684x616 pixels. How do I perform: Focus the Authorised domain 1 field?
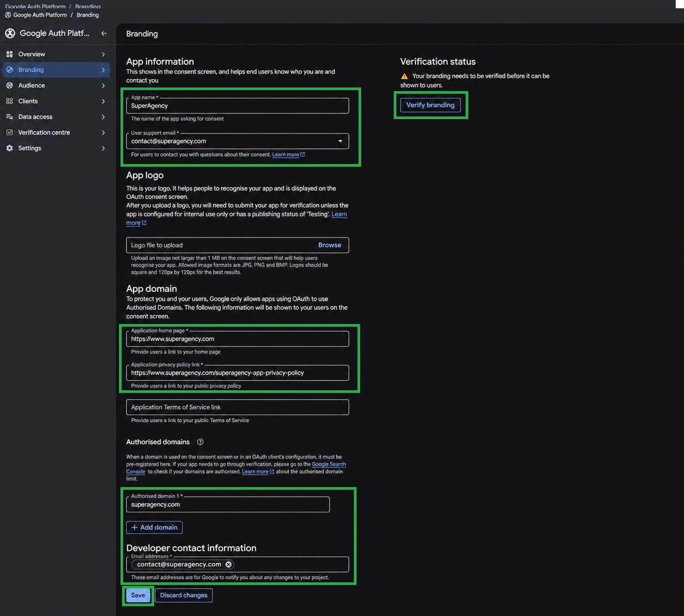tap(228, 505)
